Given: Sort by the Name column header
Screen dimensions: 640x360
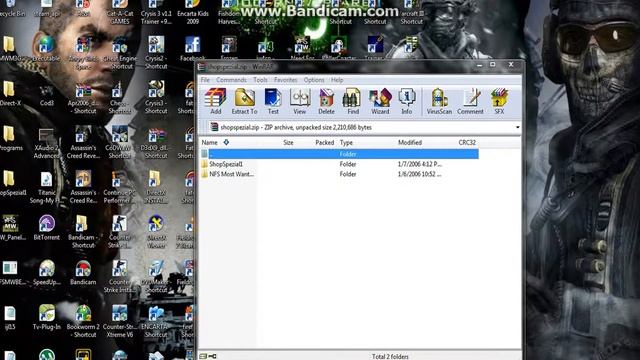Looking at the screenshot, I should point(209,142).
